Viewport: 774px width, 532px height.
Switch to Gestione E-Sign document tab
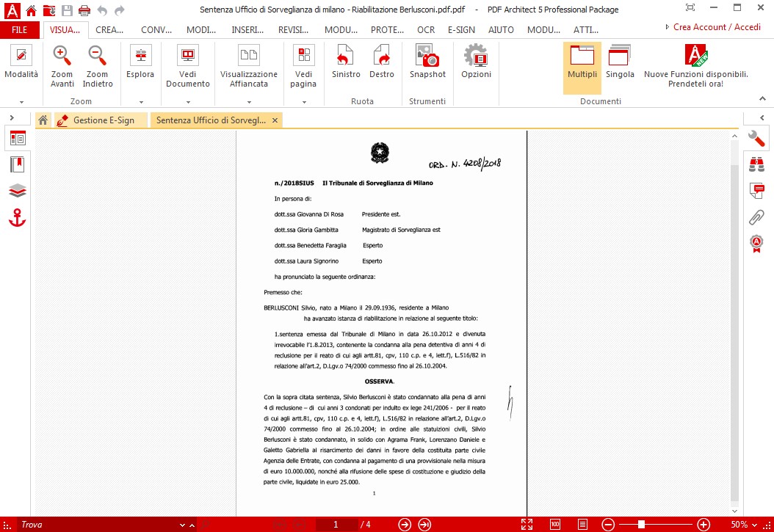100,120
